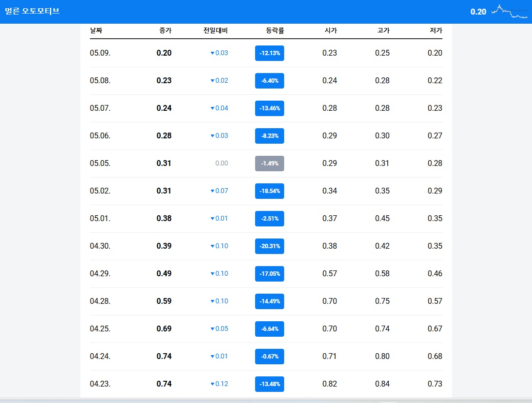Viewport: 532px width, 403px height.
Task: Select the -14.49% badge for 04.28.
Action: (270, 301)
